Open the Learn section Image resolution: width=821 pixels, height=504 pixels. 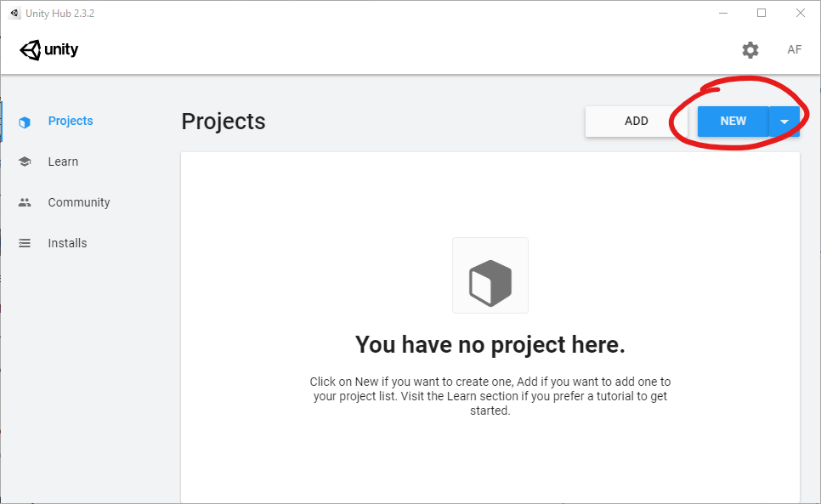coord(63,161)
